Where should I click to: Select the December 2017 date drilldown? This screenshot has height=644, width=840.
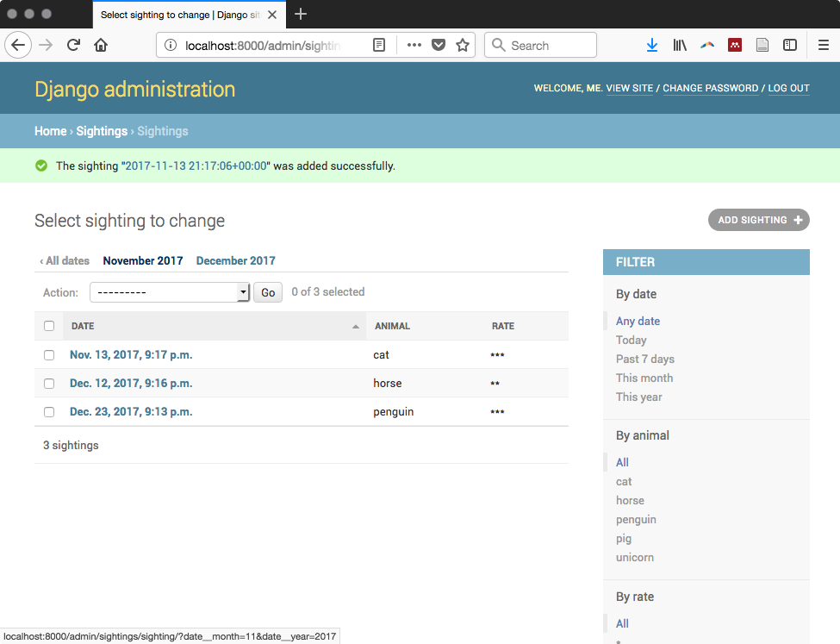[235, 260]
